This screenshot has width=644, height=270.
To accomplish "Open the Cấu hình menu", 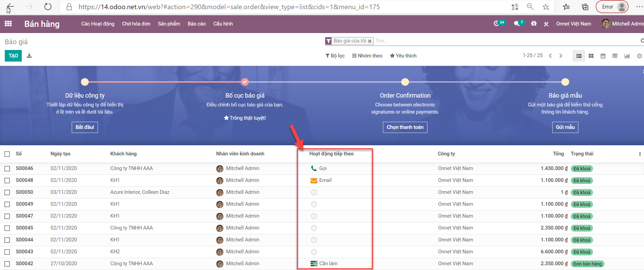I will [x=223, y=24].
